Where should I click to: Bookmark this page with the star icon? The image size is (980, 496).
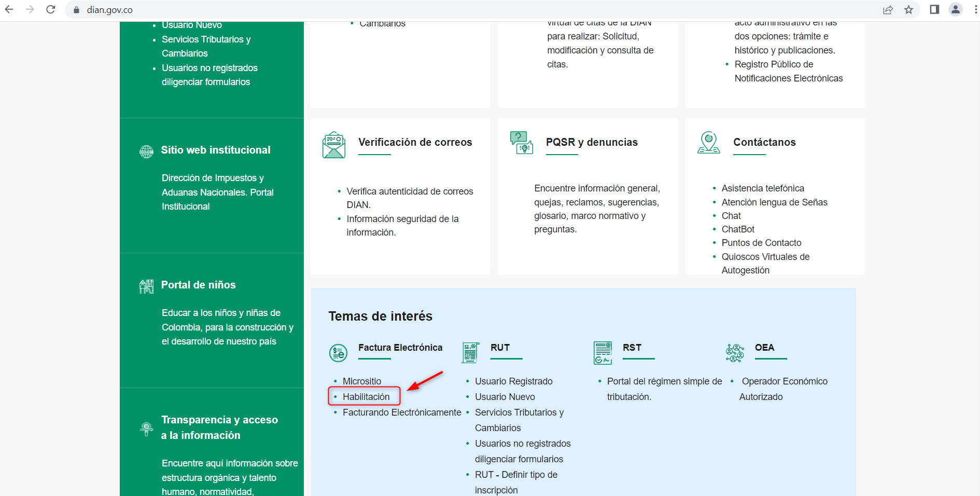[908, 10]
